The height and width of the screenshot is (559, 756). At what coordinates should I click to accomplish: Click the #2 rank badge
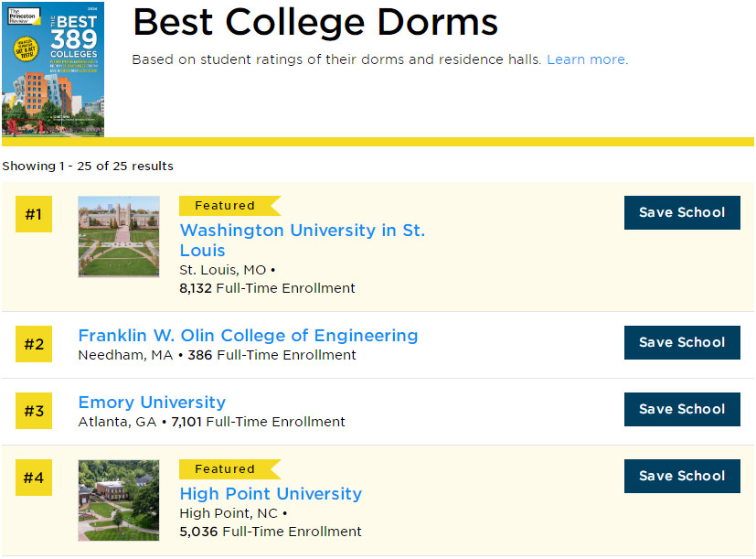34,344
